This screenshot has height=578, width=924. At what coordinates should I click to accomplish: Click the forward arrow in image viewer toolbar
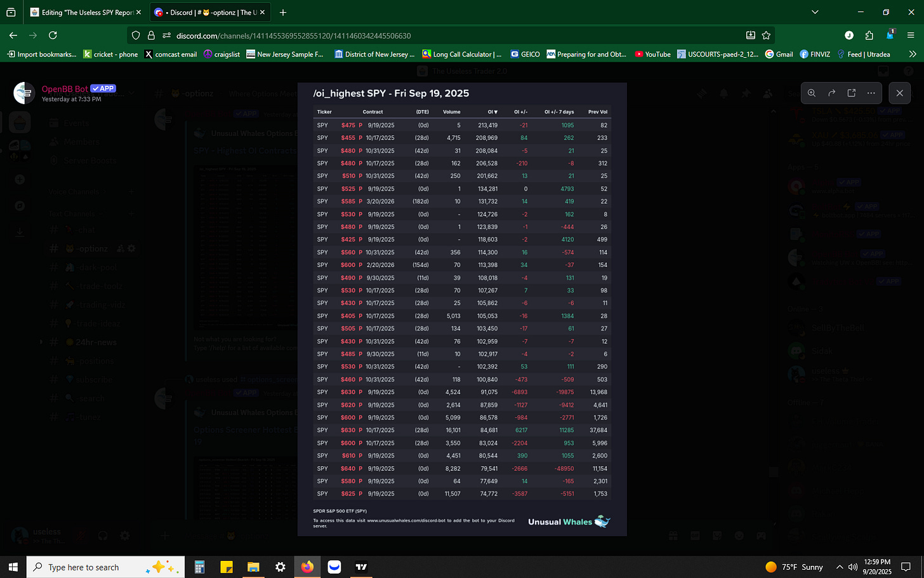click(831, 93)
